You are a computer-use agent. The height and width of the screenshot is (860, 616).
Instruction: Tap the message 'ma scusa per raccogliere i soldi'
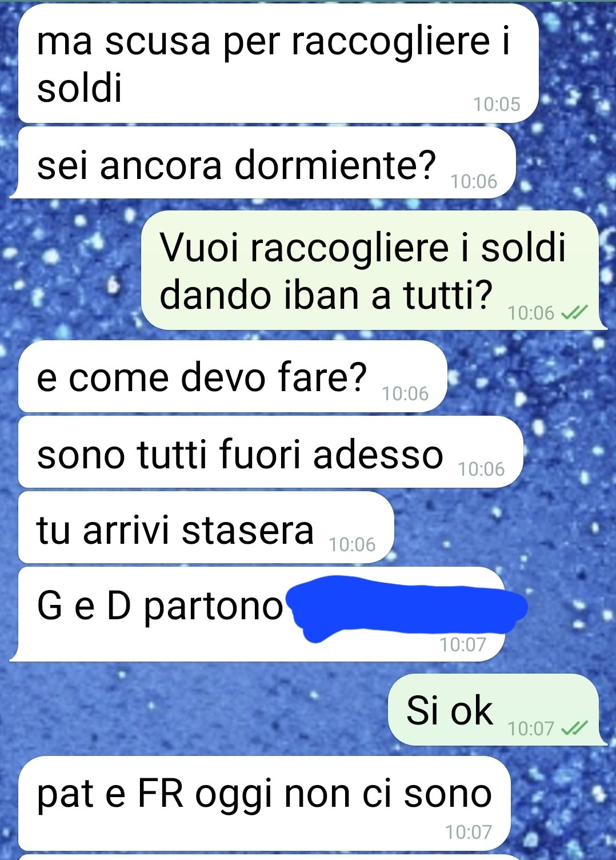point(278,63)
